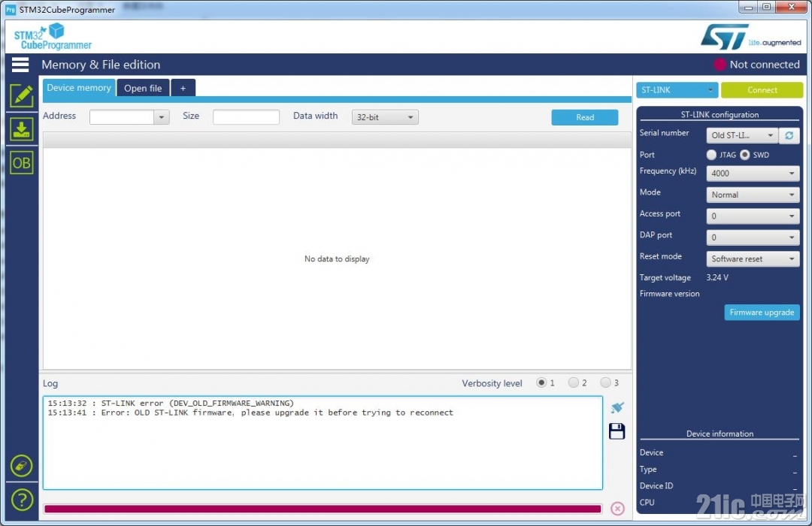This screenshot has height=526, width=812.
Task: Open Reset mode dropdown
Action: [753, 258]
